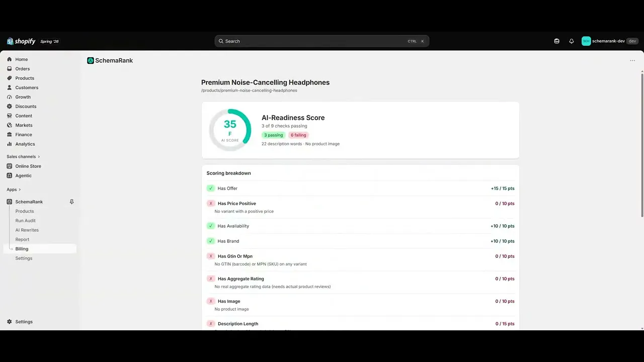This screenshot has width=644, height=362.
Task: Click the No real aggregate rating data note
Action: coord(273,287)
